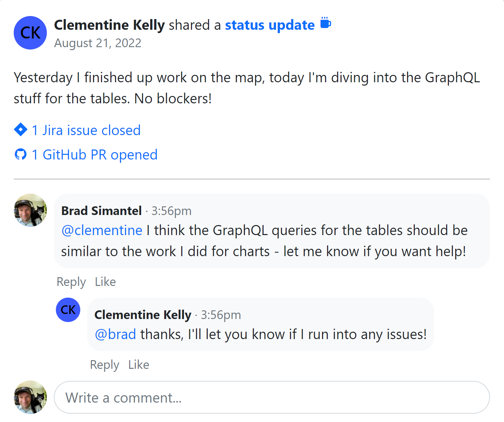Open the 1 Jira issue closed link
504x422 pixels.
86,130
